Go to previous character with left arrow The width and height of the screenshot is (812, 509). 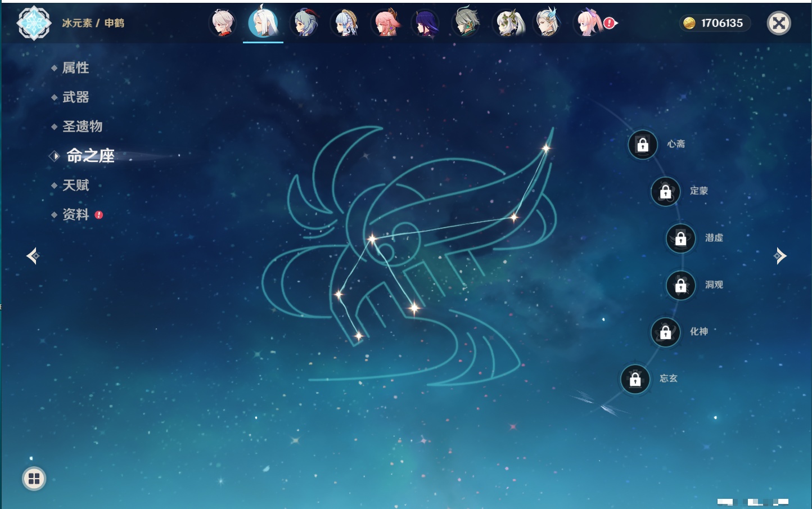[33, 256]
